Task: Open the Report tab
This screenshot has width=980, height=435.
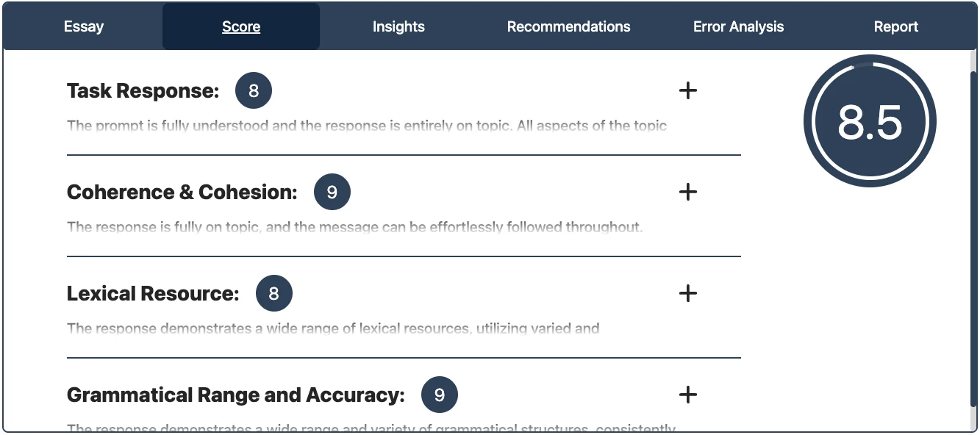Action: tap(895, 27)
